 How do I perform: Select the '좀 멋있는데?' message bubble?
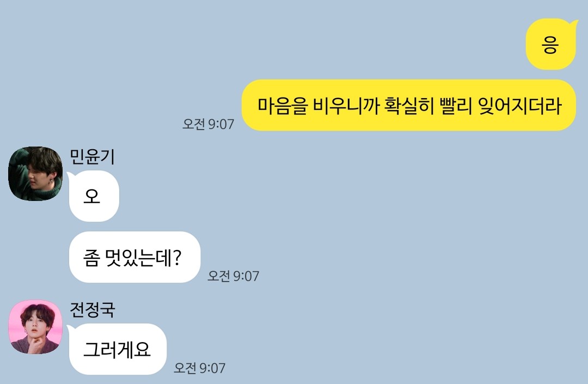click(135, 257)
